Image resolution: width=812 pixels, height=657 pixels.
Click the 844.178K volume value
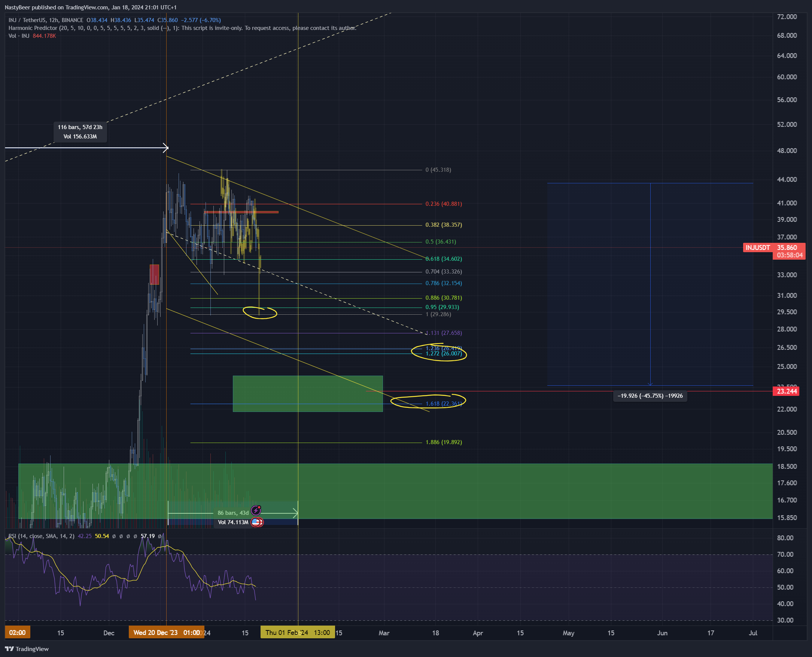pyautogui.click(x=44, y=36)
